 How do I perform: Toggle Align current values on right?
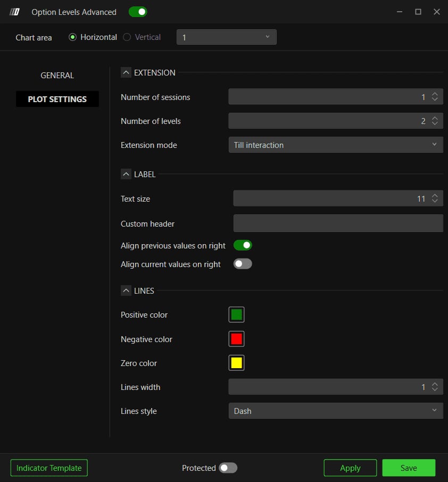point(243,264)
